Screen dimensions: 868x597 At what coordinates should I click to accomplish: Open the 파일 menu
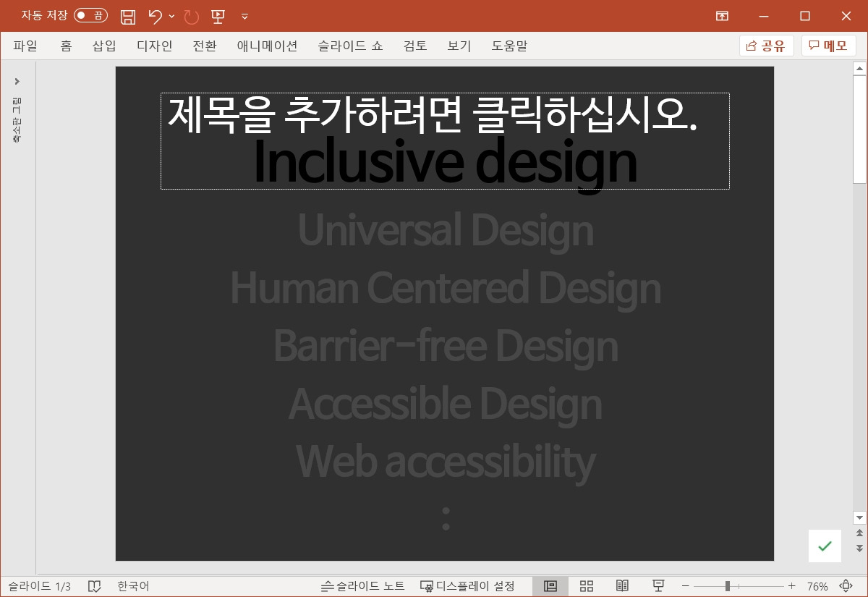[x=25, y=46]
